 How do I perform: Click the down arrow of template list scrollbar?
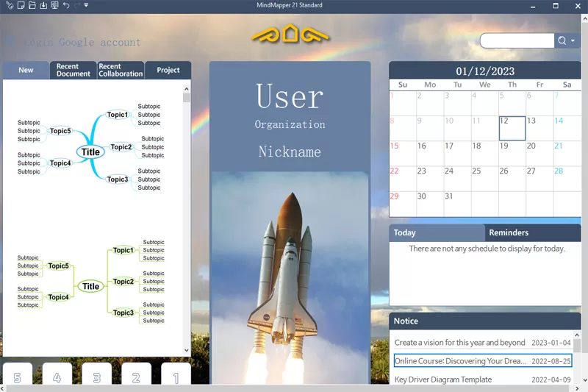point(187,350)
